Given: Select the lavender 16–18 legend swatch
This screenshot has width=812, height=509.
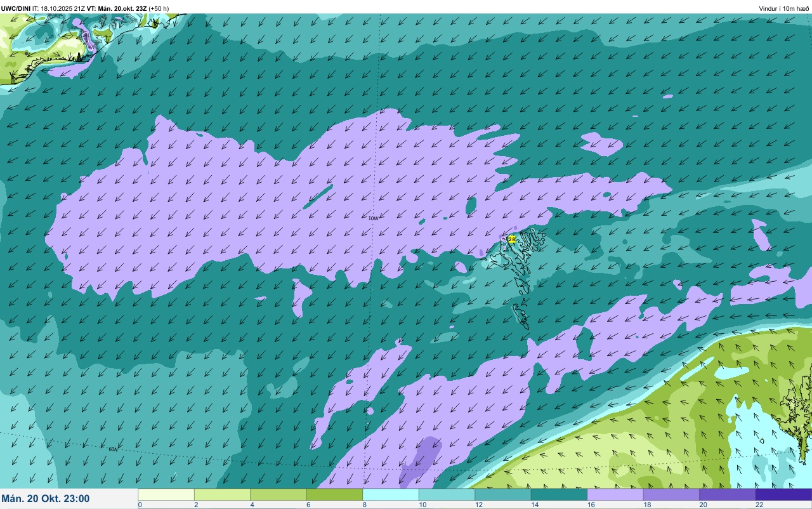Looking at the screenshot, I should click(615, 494).
